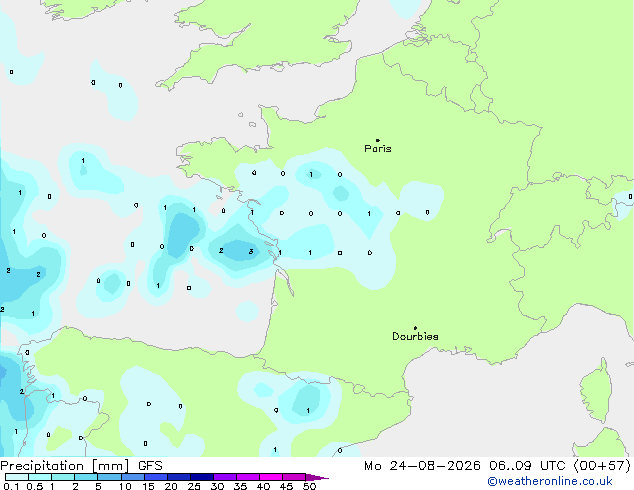Pick the 0.1–0.5 mm palest cyan legend swatch
634x490 pixels.
(x=17, y=477)
